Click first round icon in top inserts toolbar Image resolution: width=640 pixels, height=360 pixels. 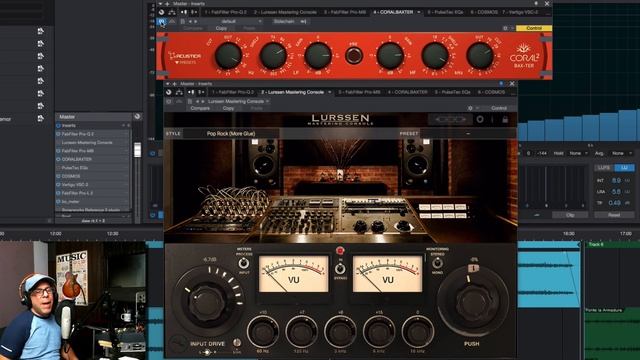tap(162, 12)
